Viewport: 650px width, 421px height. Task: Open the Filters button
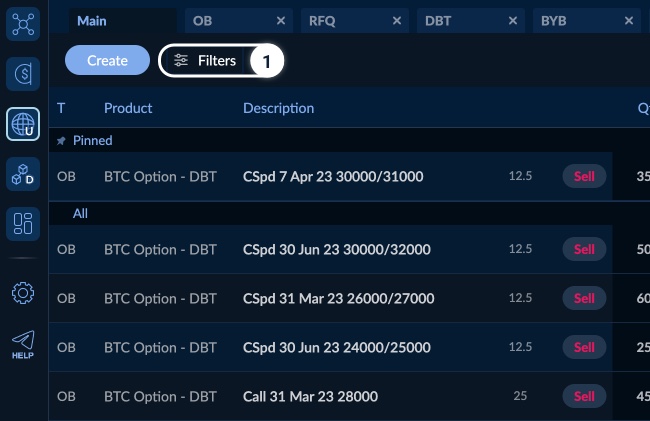pyautogui.click(x=205, y=61)
